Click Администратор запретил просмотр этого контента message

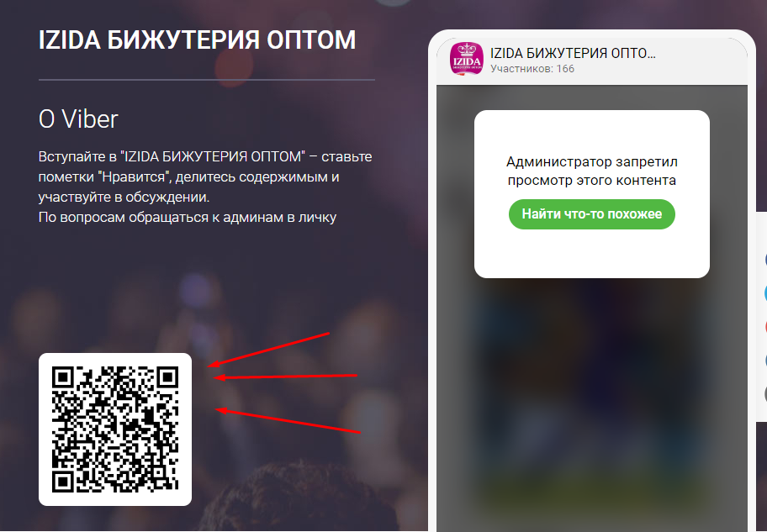(x=592, y=171)
